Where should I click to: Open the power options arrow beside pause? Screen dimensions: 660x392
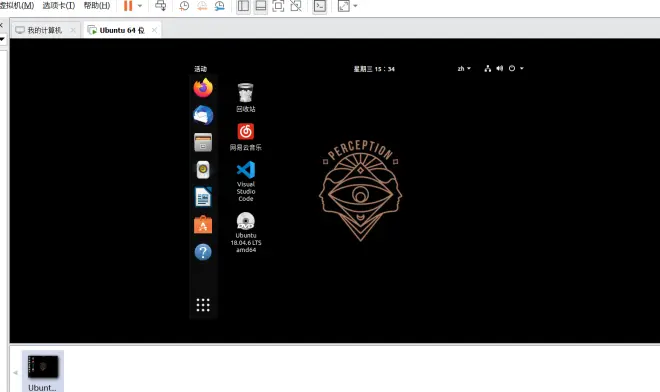140,6
